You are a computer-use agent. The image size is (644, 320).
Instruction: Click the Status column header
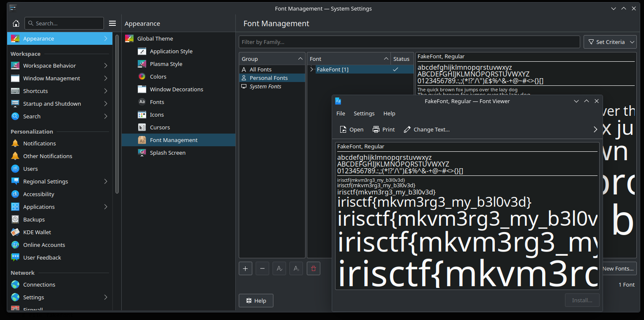[x=402, y=59]
